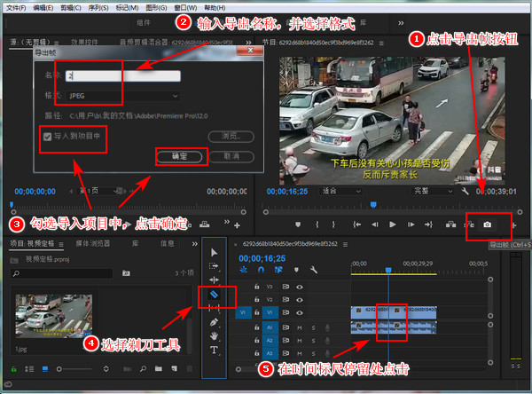Click Cancel in export frame dialog
The image size is (532, 394).
(x=231, y=156)
